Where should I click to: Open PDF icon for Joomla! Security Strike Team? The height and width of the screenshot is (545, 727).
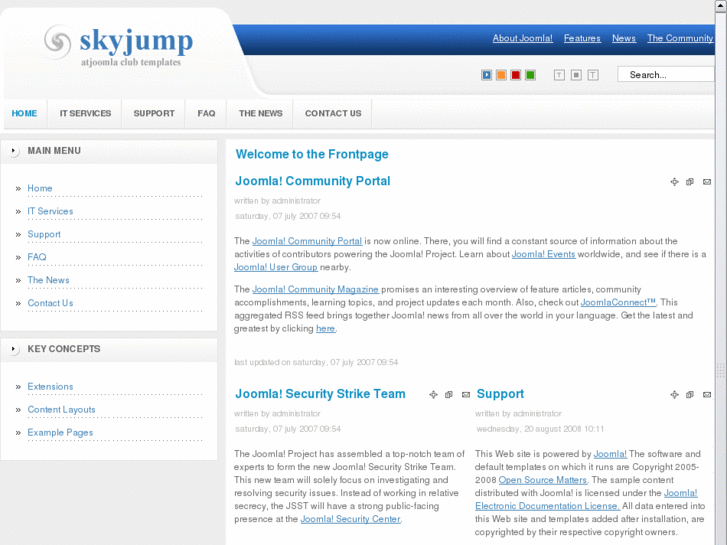pyautogui.click(x=433, y=395)
